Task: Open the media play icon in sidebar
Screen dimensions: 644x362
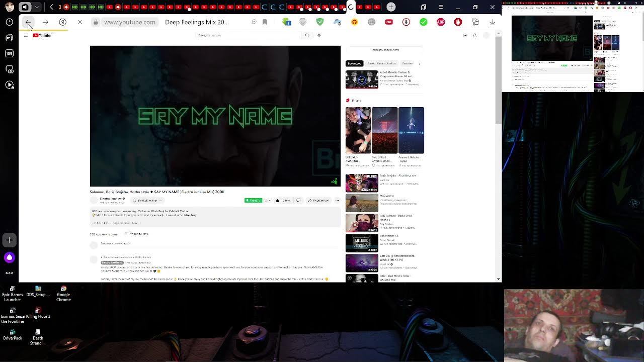Action: (x=9, y=85)
